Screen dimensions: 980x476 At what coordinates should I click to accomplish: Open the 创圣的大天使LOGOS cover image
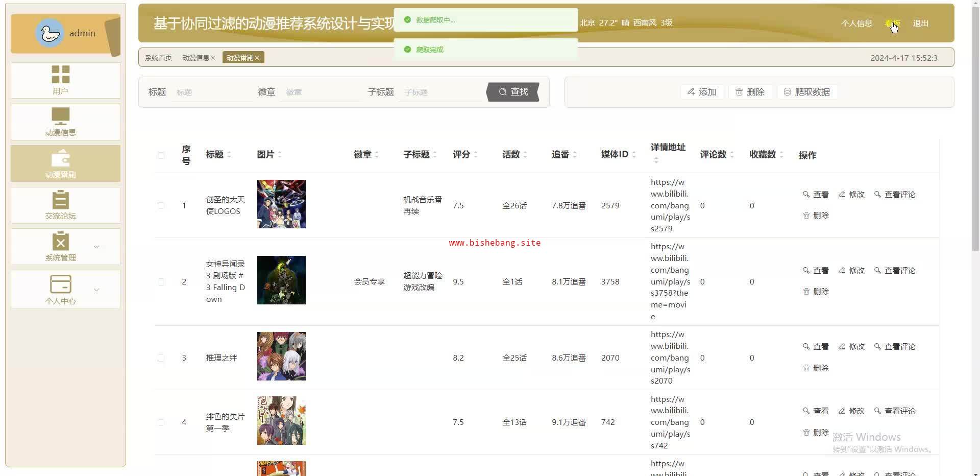[x=281, y=204]
